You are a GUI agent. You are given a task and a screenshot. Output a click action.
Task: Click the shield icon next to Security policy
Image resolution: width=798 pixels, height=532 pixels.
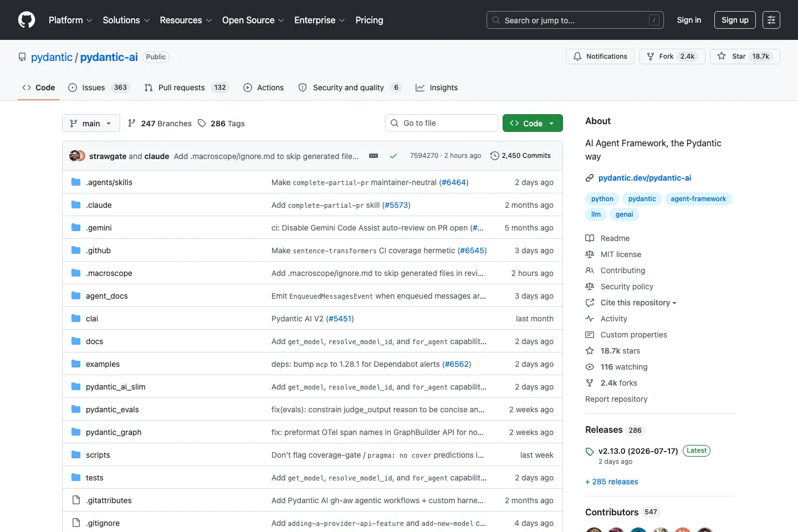point(590,287)
